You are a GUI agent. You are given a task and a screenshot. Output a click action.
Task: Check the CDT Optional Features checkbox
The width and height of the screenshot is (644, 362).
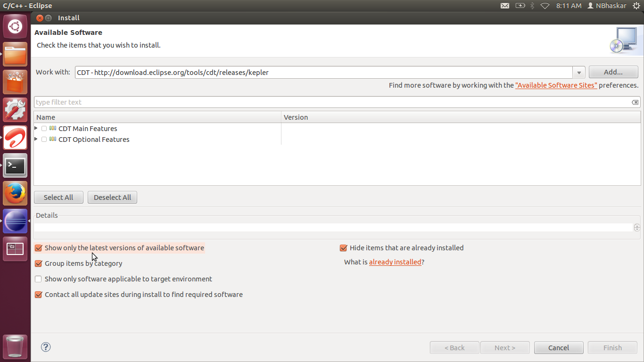point(44,139)
